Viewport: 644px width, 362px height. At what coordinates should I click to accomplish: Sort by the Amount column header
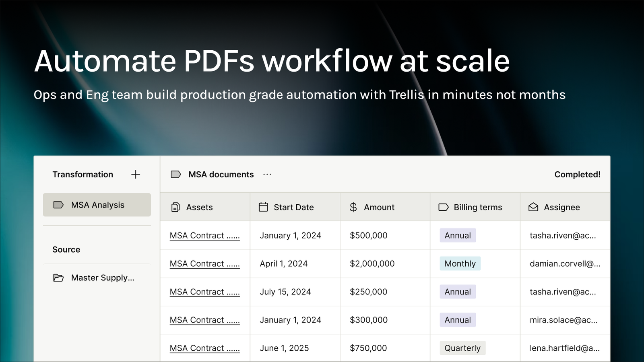pos(385,207)
